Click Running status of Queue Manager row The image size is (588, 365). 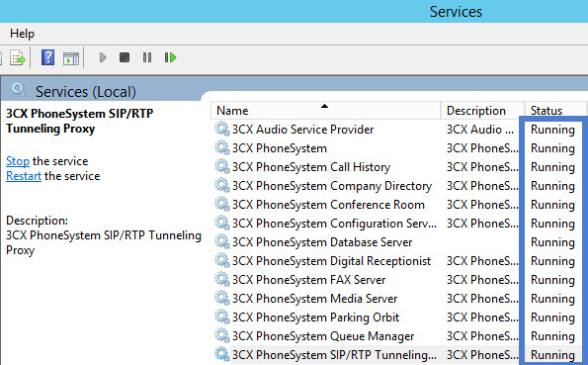pos(552,336)
